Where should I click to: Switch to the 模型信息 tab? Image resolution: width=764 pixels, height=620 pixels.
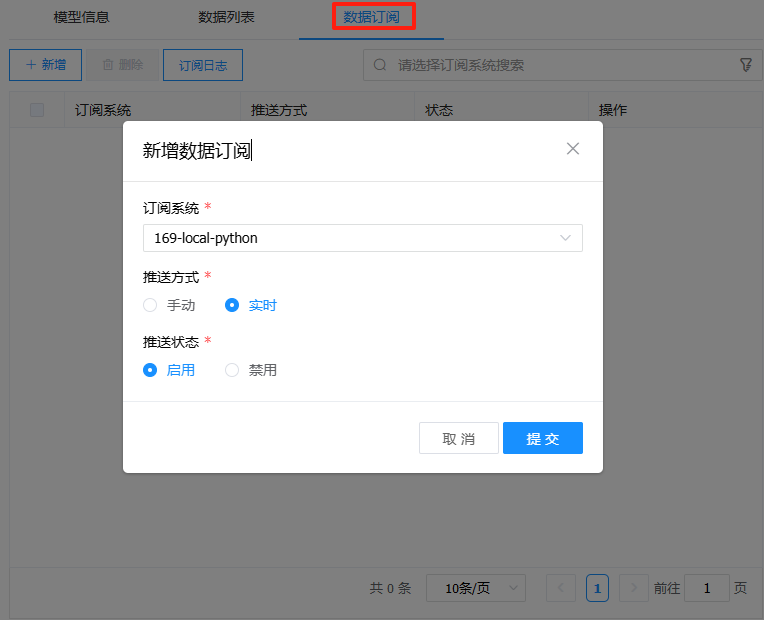click(81, 17)
